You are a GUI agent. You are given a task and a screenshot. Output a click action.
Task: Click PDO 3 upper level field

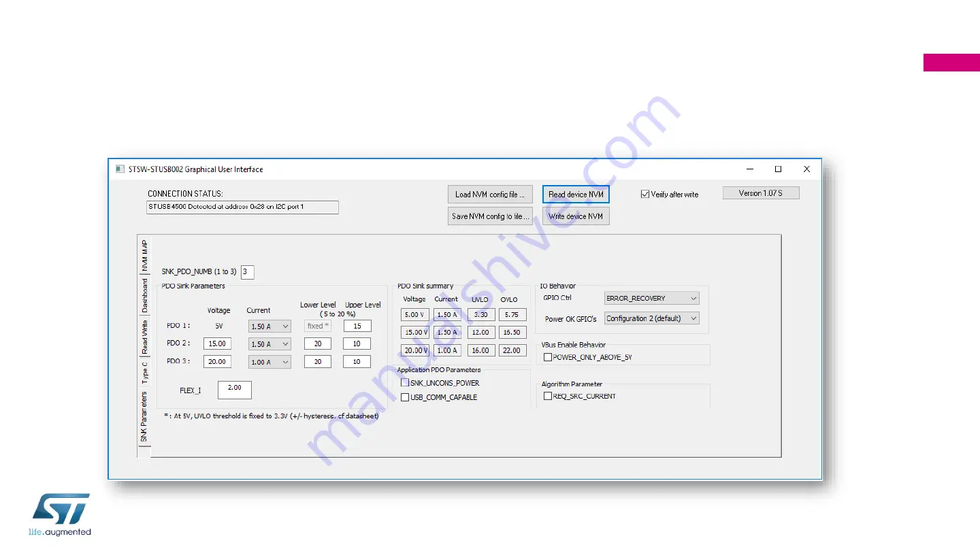pos(357,362)
